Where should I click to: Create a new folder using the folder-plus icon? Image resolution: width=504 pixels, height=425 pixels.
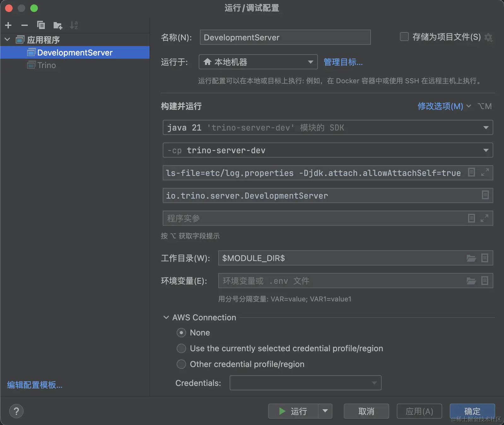[58, 25]
